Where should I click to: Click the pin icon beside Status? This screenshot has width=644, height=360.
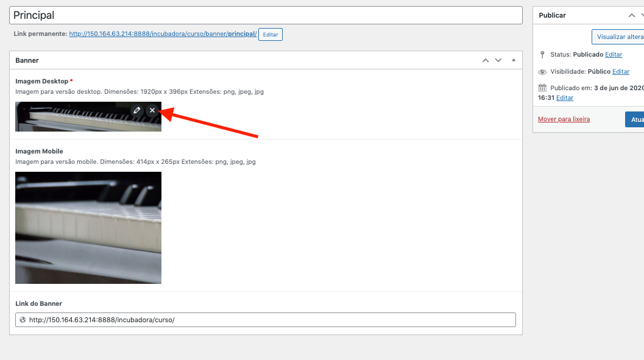tap(542, 55)
